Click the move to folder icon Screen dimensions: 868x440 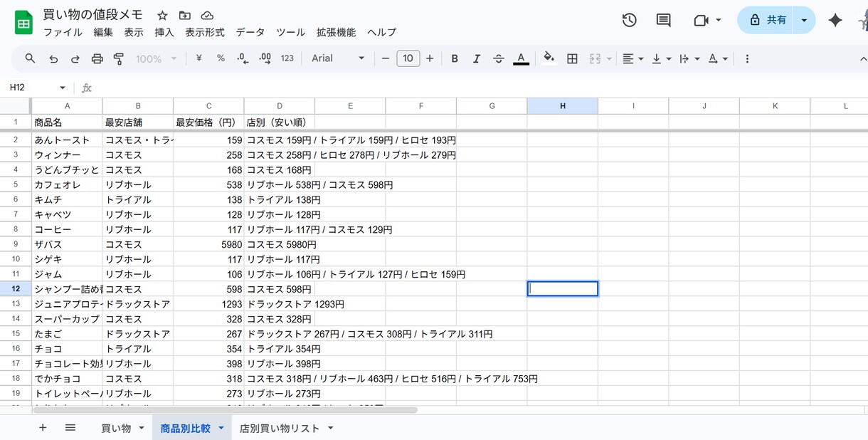[x=184, y=15]
